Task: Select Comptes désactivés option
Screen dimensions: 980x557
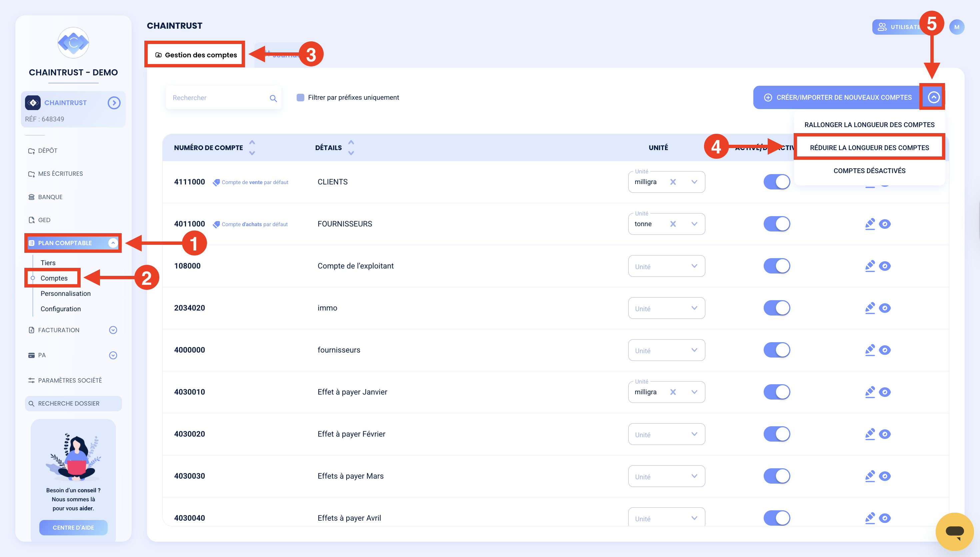Action: tap(869, 171)
